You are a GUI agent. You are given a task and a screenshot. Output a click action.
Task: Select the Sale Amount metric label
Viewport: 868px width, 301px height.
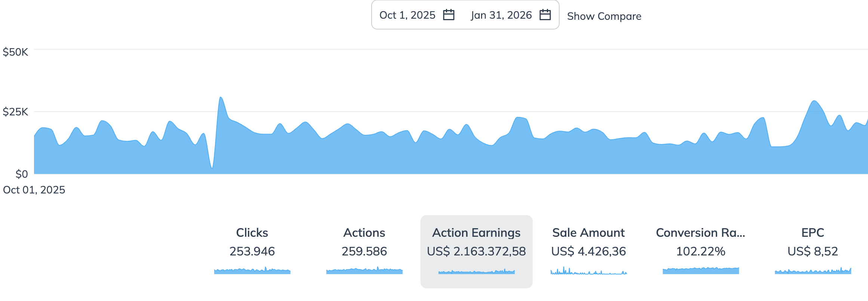588,233
